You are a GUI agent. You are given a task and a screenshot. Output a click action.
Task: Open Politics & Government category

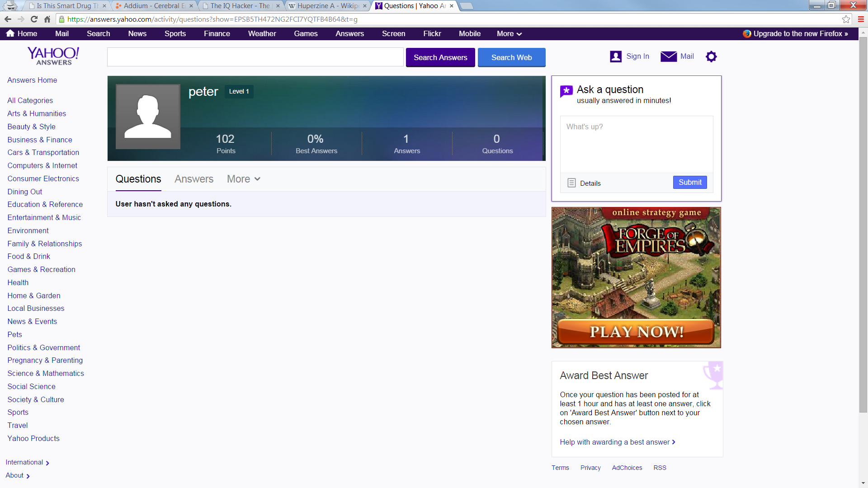(x=44, y=347)
